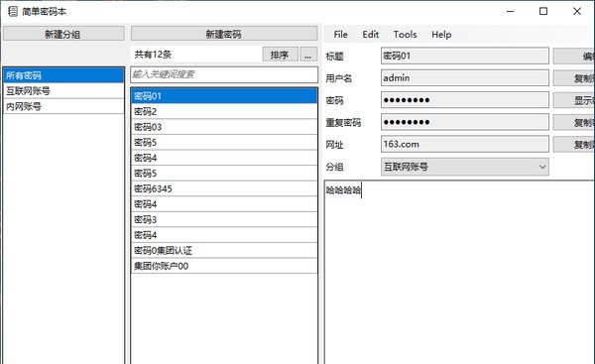The height and width of the screenshot is (364, 595).
Task: Select the 密码0集团认证 entry
Action: 224,251
